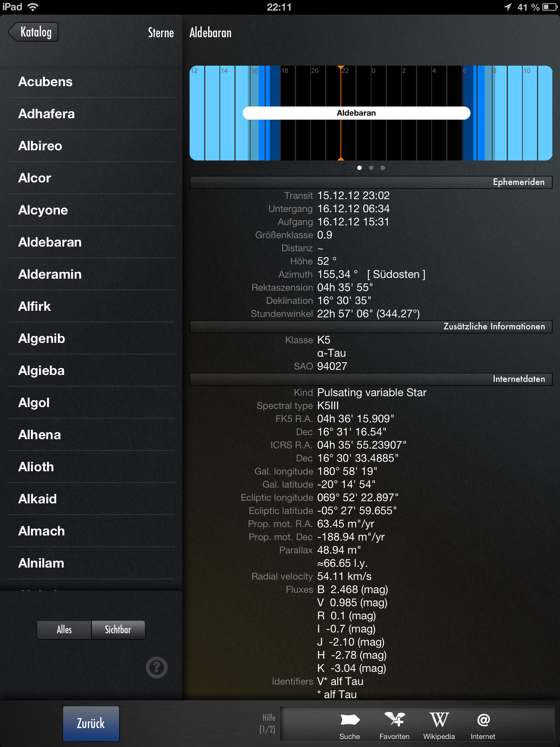Viewport: 560px width, 747px height.
Task: Collapse the Internetdaten section header
Action: coord(371,379)
